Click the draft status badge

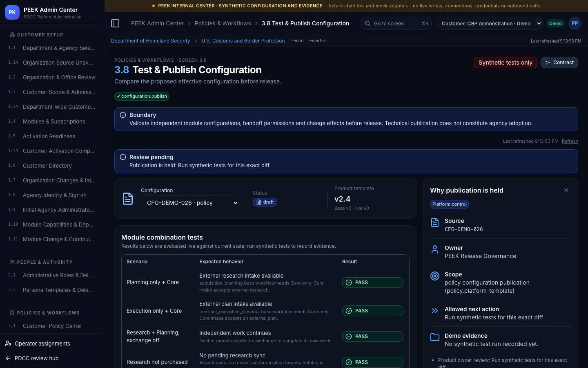(265, 202)
